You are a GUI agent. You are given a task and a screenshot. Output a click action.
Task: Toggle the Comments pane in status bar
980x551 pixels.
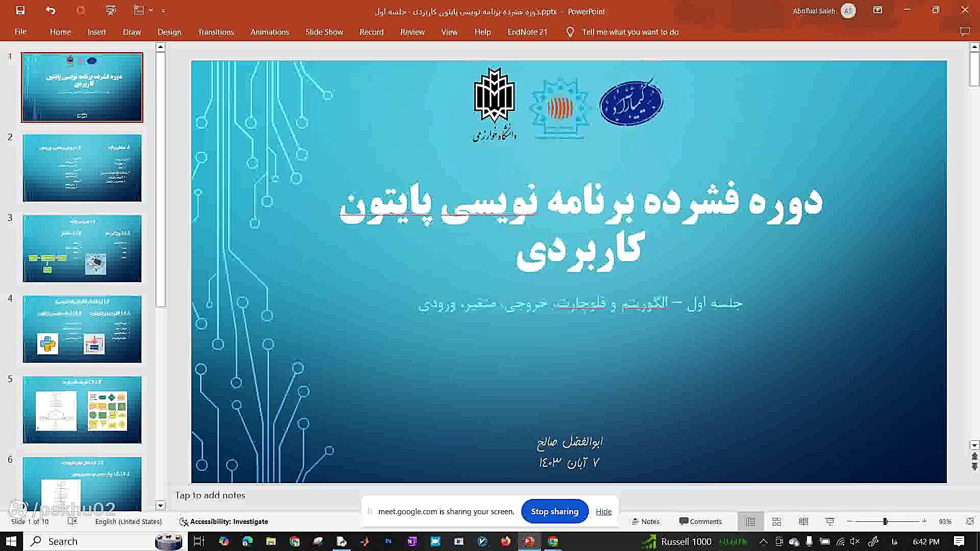tap(700, 521)
